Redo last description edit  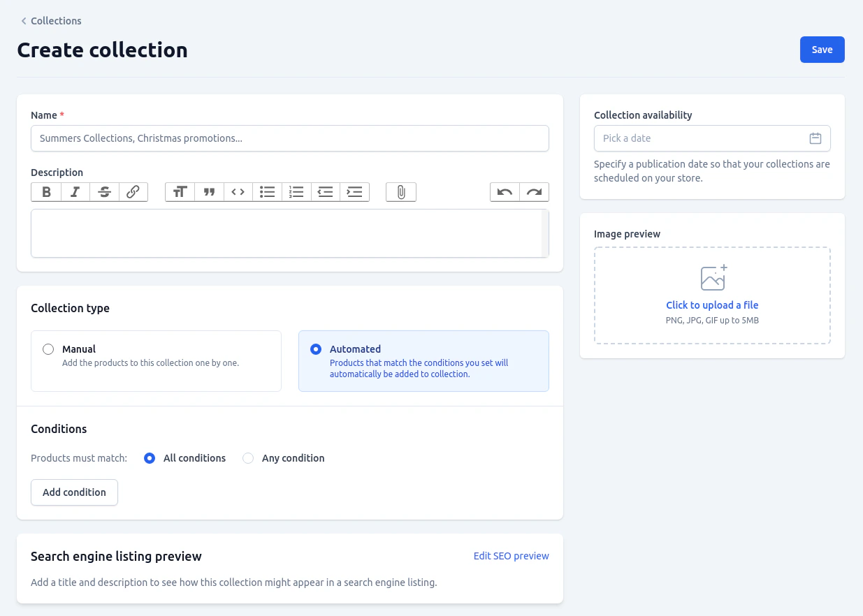(535, 192)
